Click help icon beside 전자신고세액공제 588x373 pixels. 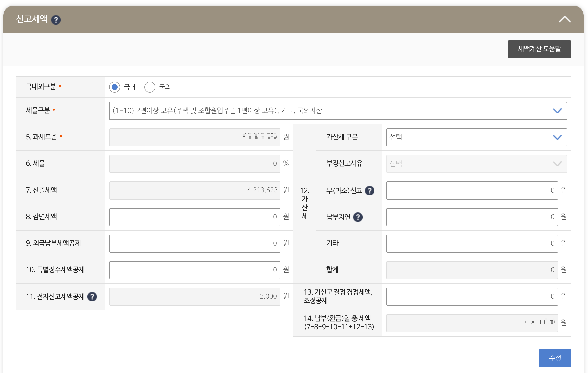pyautogui.click(x=92, y=297)
